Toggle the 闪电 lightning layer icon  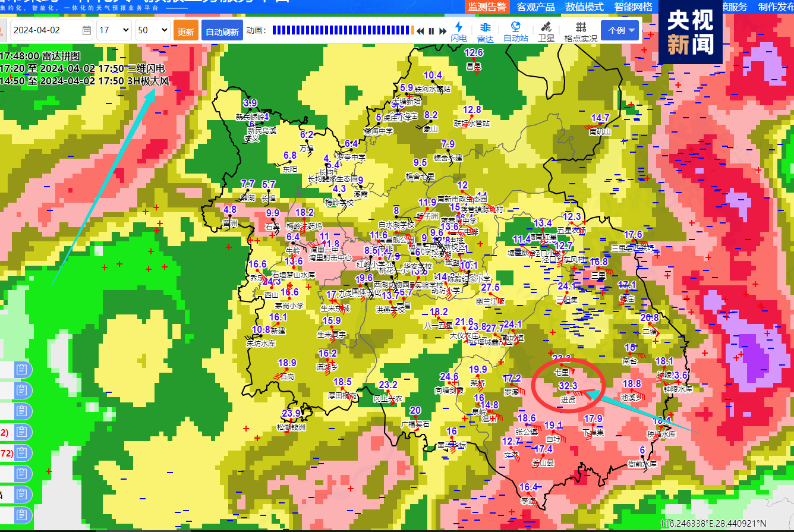[458, 28]
